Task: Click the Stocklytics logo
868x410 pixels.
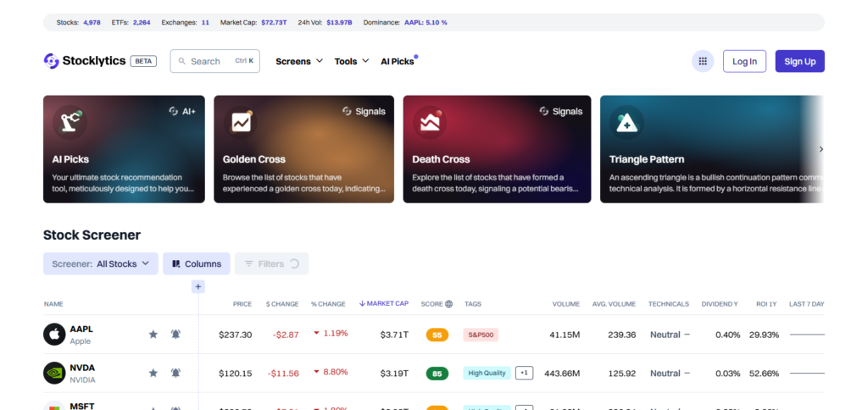Action: 85,61
